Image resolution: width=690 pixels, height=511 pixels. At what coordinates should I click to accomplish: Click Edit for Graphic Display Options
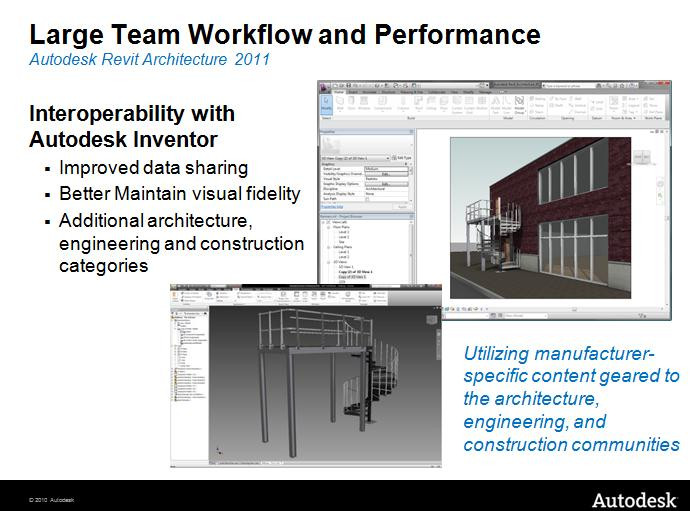386,184
